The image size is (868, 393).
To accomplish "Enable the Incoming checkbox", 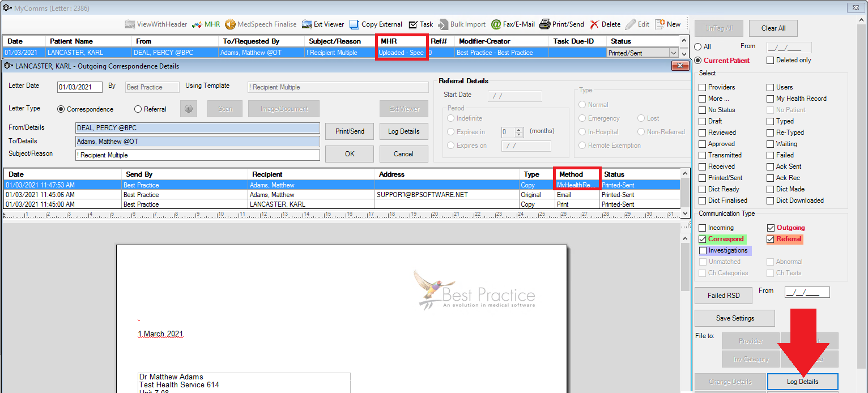I will click(x=703, y=228).
